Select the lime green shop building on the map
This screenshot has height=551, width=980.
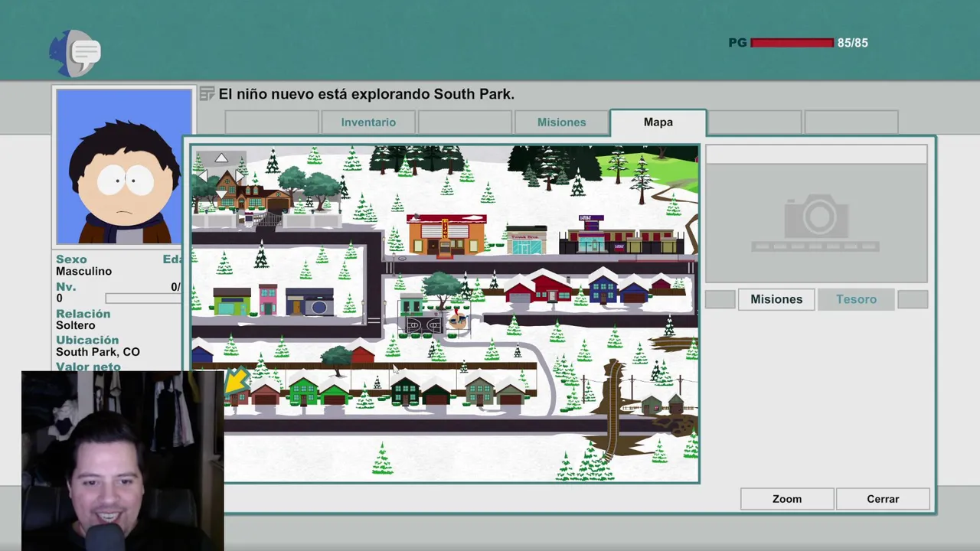(232, 302)
